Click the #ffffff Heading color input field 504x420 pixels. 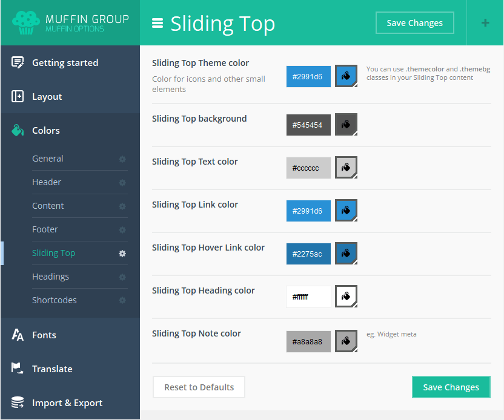tap(308, 297)
